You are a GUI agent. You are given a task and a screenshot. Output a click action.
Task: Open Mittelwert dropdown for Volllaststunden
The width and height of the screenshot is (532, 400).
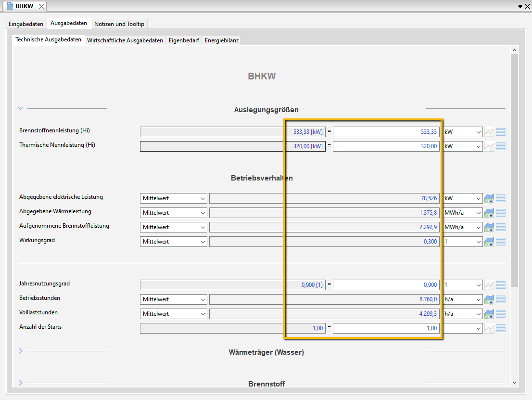coord(173,314)
